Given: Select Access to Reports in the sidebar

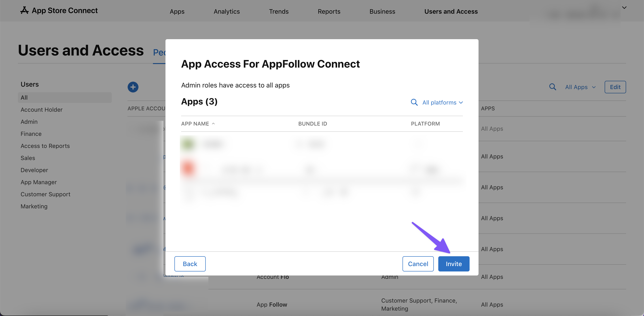Looking at the screenshot, I should (45, 146).
